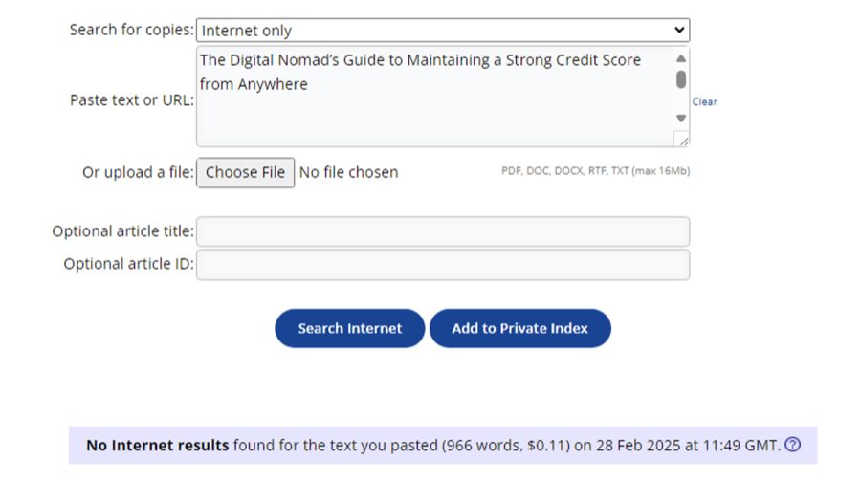Image resolution: width=861 pixels, height=504 pixels.
Task: Click Add to Private Index button
Action: click(x=519, y=328)
